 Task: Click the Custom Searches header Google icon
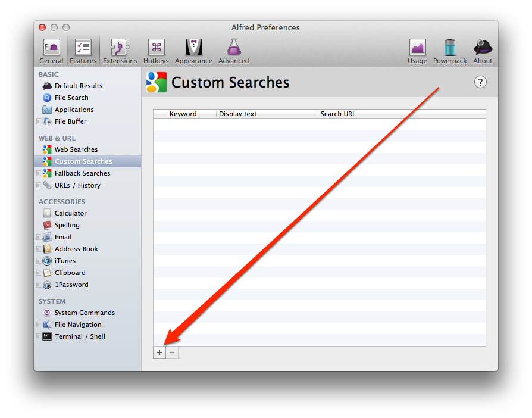click(x=157, y=82)
